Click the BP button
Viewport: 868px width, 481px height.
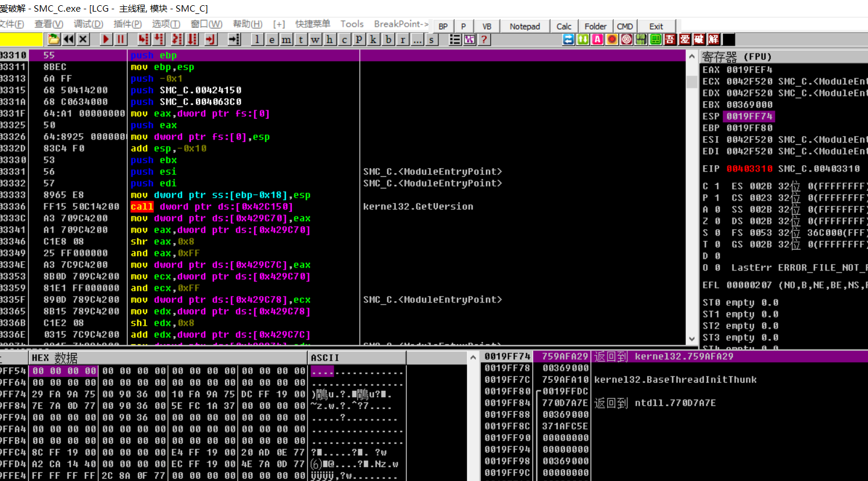(x=443, y=26)
